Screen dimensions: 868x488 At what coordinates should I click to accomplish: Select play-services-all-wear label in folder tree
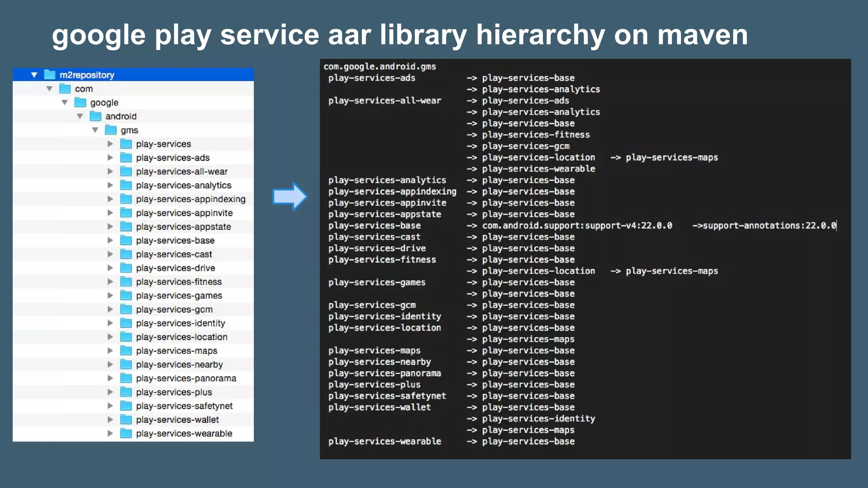point(182,172)
